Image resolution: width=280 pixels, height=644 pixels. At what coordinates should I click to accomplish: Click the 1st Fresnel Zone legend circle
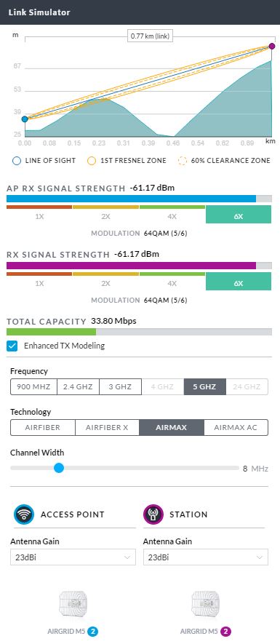pyautogui.click(x=92, y=161)
